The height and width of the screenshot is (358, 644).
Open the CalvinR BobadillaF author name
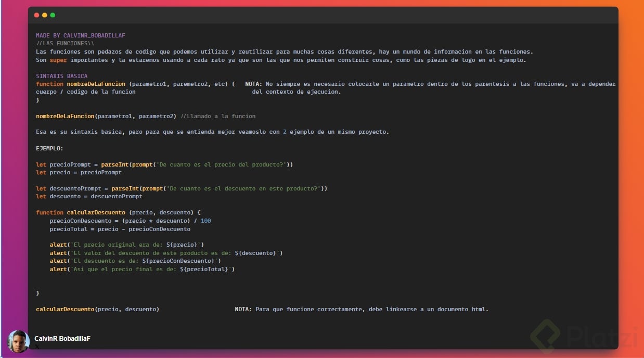click(x=62, y=339)
